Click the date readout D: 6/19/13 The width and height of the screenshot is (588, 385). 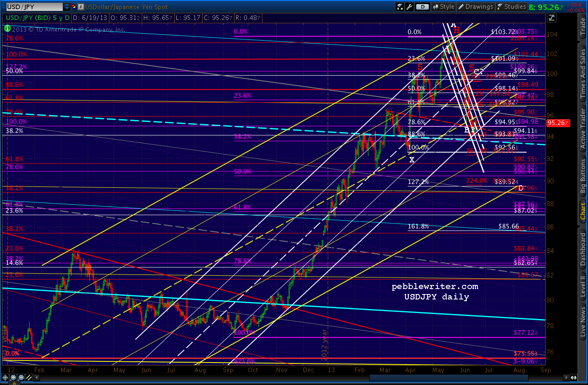90,17
